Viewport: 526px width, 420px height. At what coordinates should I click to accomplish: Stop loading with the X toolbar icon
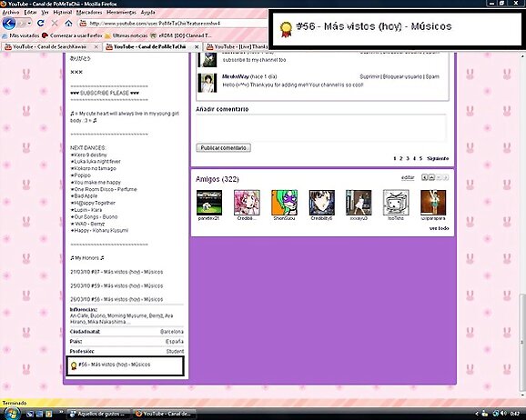pos(55,23)
